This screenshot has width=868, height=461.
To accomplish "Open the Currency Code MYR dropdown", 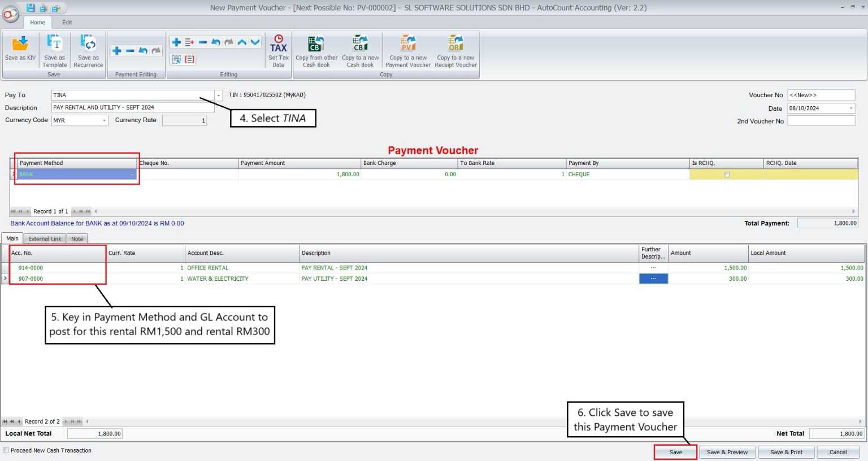I will click(104, 120).
